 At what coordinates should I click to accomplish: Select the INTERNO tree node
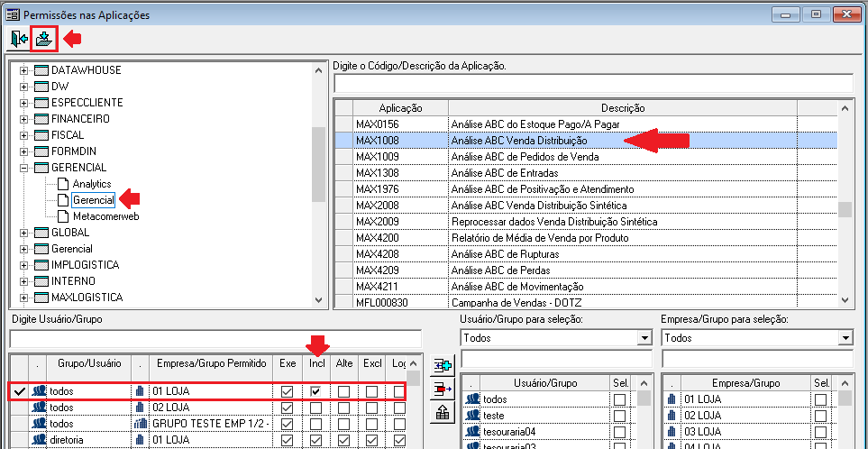pyautogui.click(x=73, y=280)
